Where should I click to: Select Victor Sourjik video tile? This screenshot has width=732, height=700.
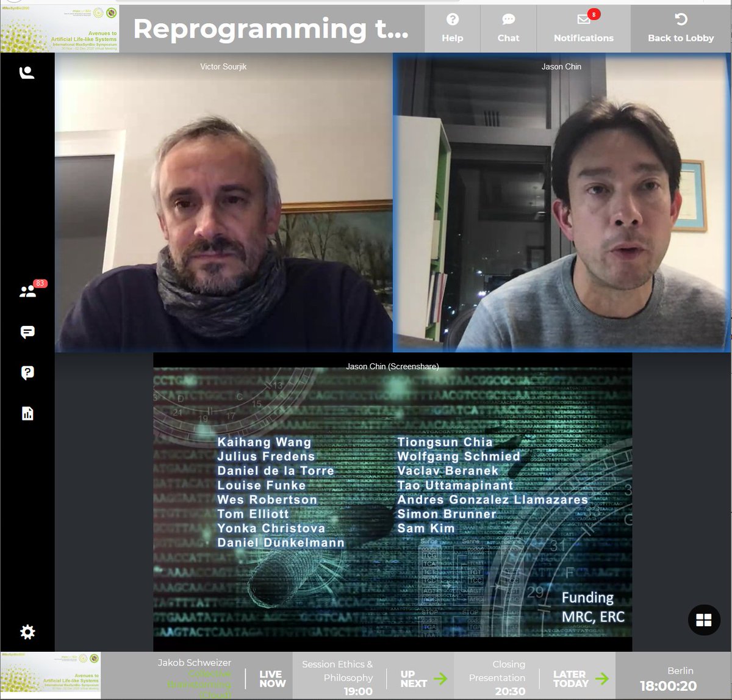click(223, 203)
